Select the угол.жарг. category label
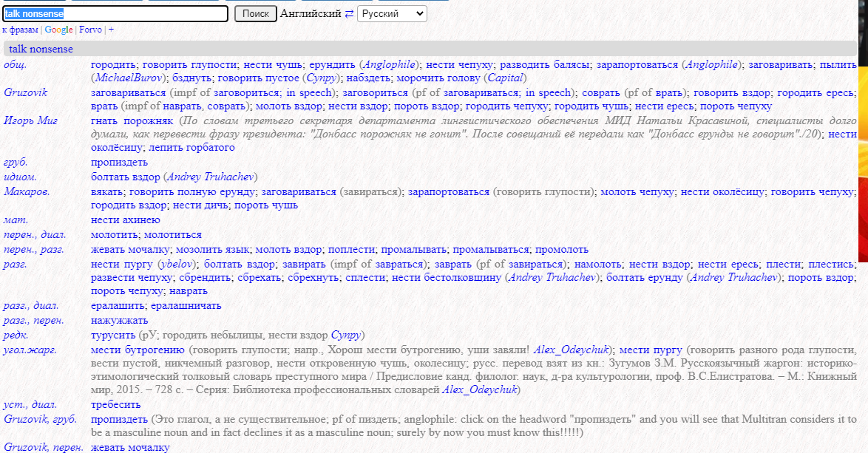868x453 pixels. point(30,350)
